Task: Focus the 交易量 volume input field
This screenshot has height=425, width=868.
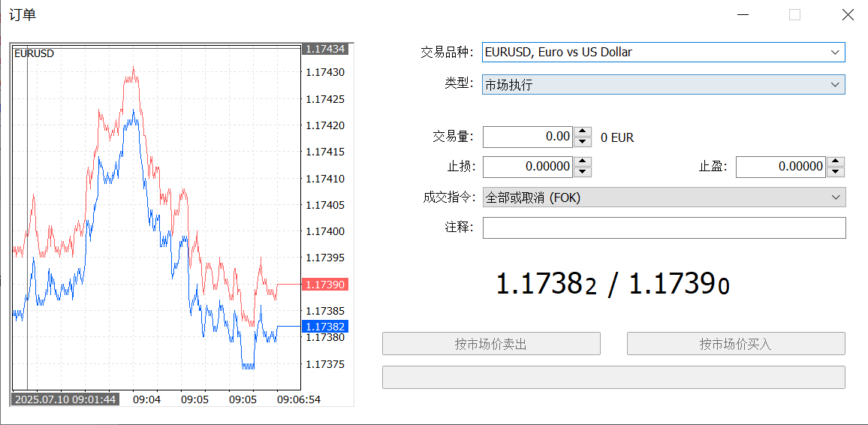Action: tap(528, 137)
